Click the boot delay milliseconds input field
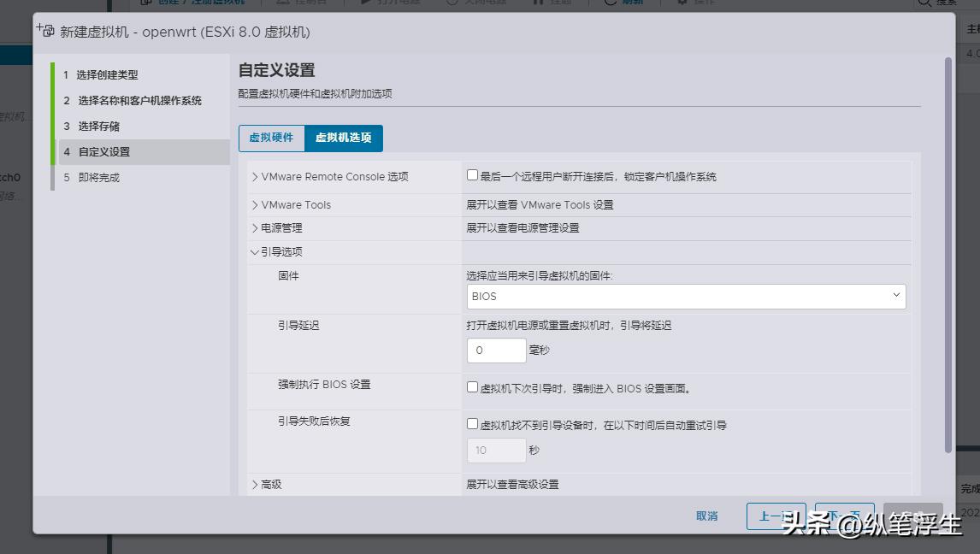Viewport: 980px width, 554px height. click(496, 350)
